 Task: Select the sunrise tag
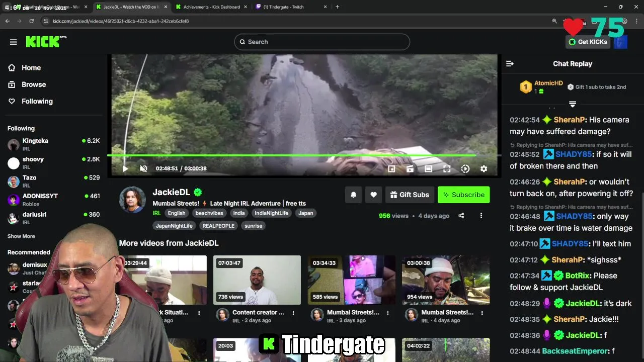coord(254,226)
